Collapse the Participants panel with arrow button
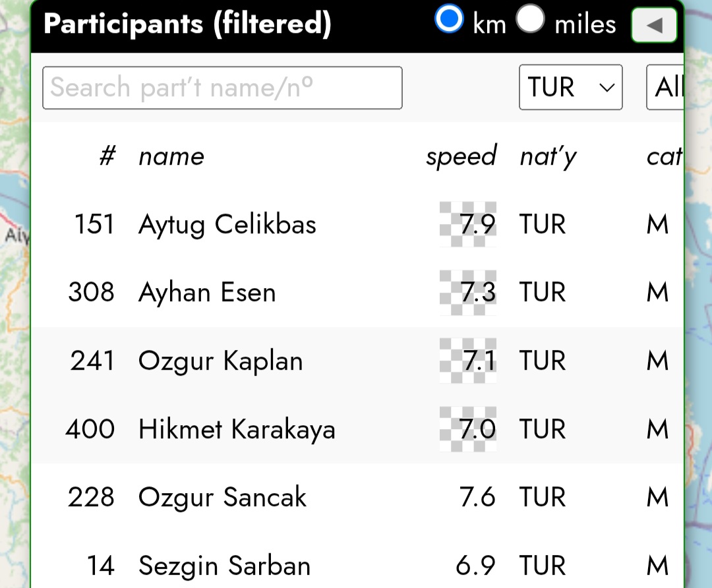Viewport: 712px width, 588px height. (653, 26)
